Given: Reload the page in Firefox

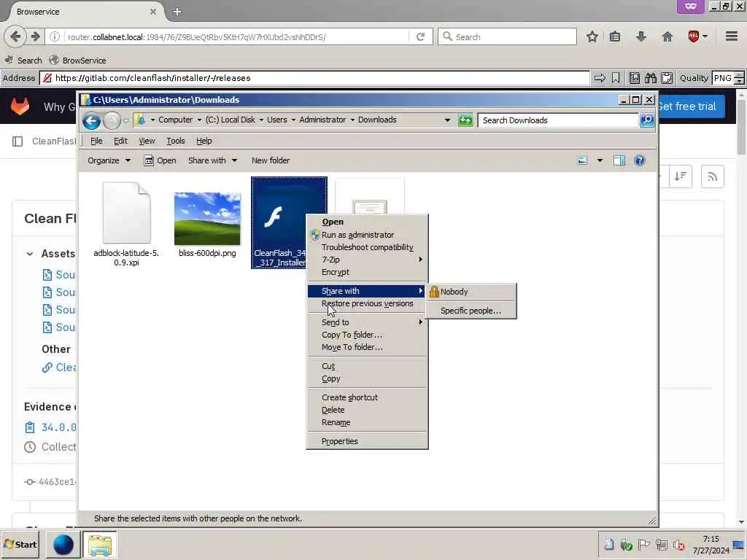Looking at the screenshot, I should pos(420,36).
